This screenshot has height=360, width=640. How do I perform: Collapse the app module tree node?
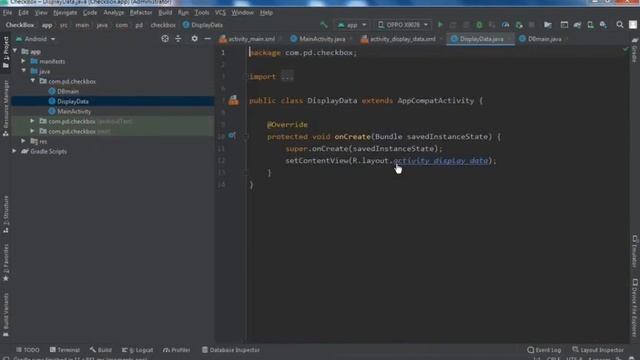15,51
